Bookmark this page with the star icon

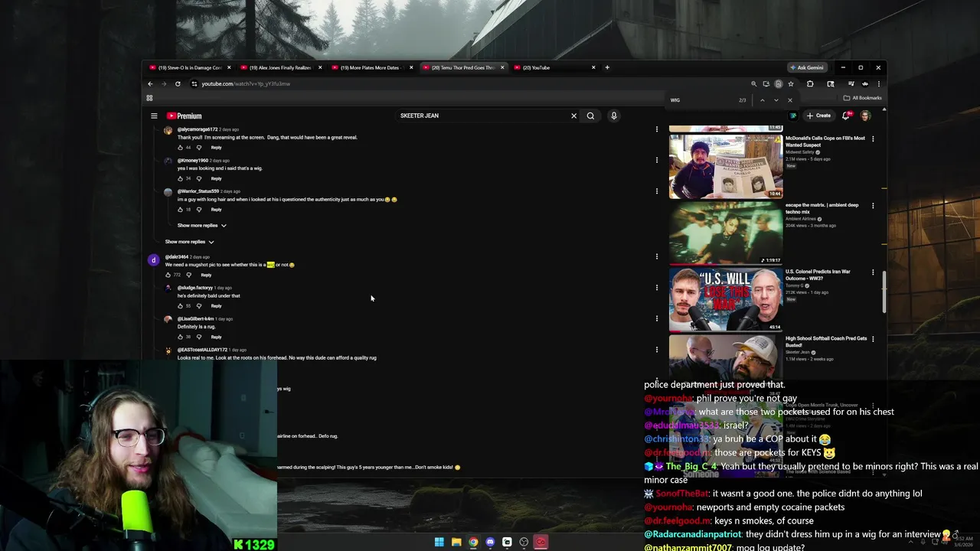tap(791, 83)
